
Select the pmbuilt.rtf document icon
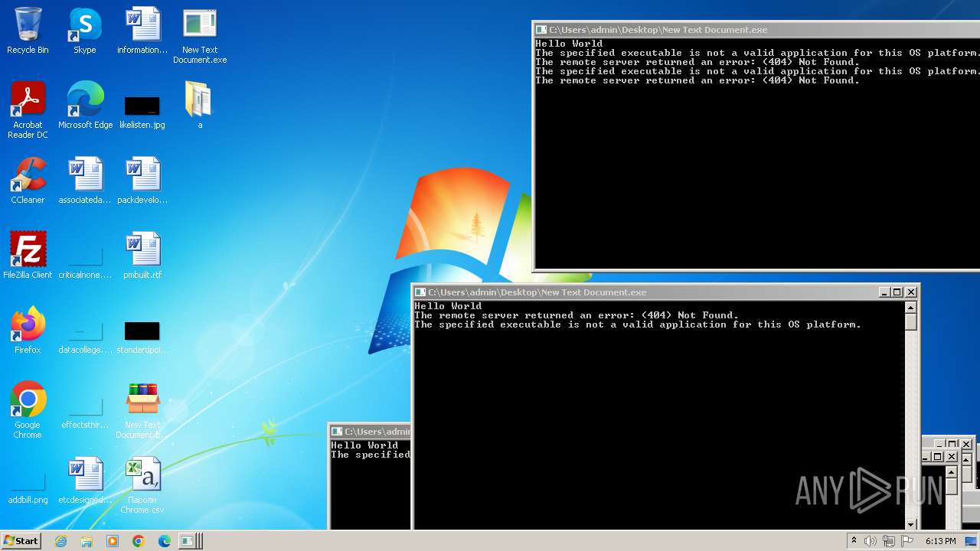tap(142, 256)
